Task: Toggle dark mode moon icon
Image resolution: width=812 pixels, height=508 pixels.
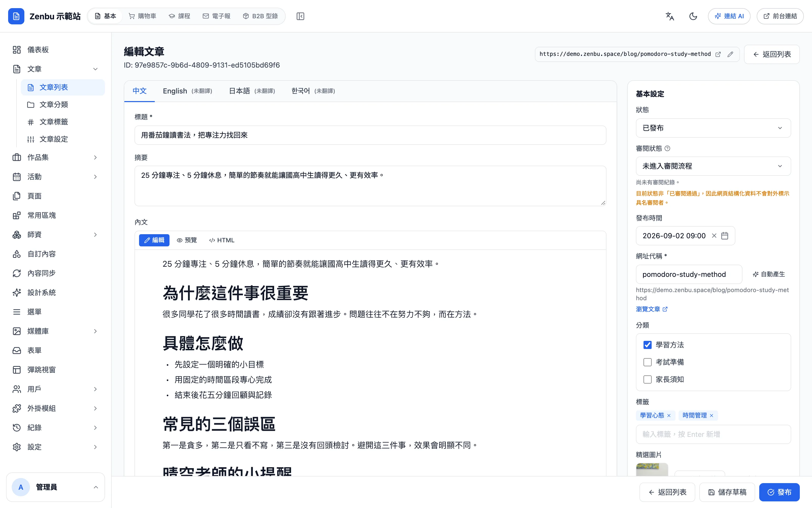Action: tap(693, 16)
